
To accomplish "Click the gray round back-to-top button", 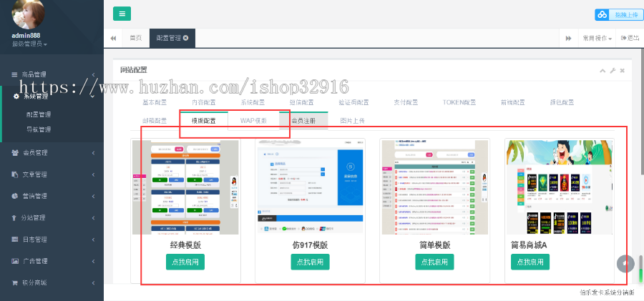I will [625, 263].
